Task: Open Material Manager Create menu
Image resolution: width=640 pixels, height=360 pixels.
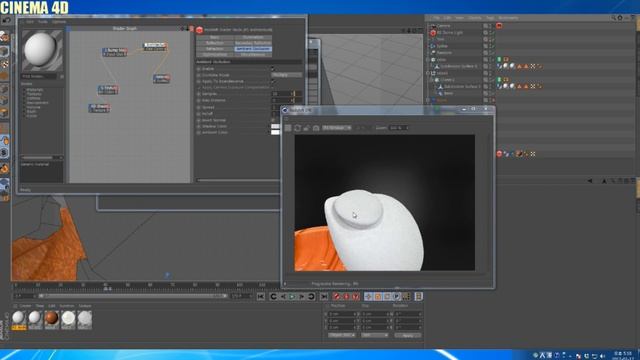Action: (25, 306)
